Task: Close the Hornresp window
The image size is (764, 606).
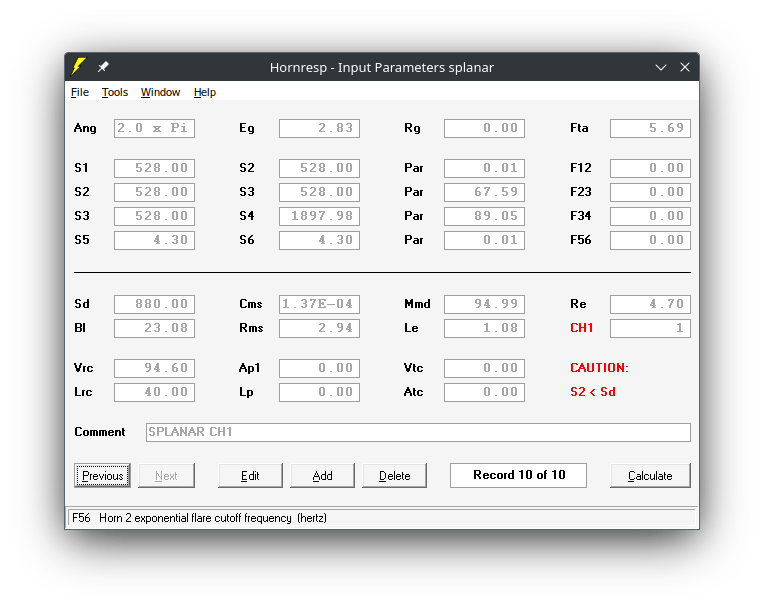Action: tap(685, 67)
